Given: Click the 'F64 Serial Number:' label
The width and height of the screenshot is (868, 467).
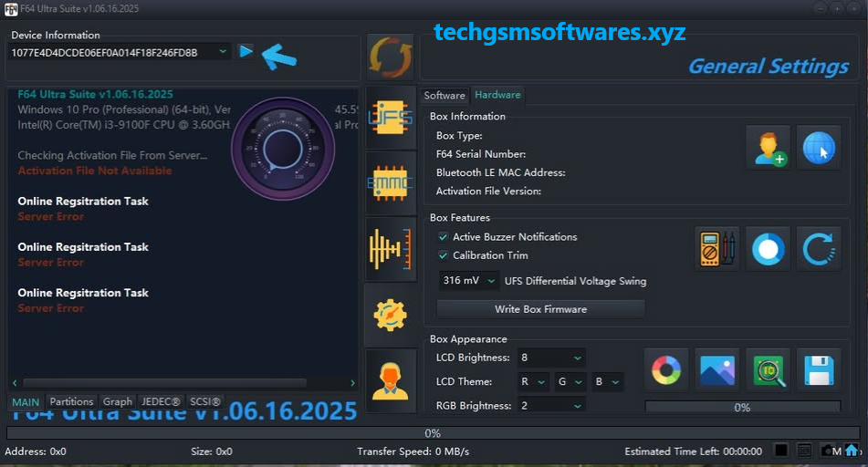Looking at the screenshot, I should click(480, 154).
